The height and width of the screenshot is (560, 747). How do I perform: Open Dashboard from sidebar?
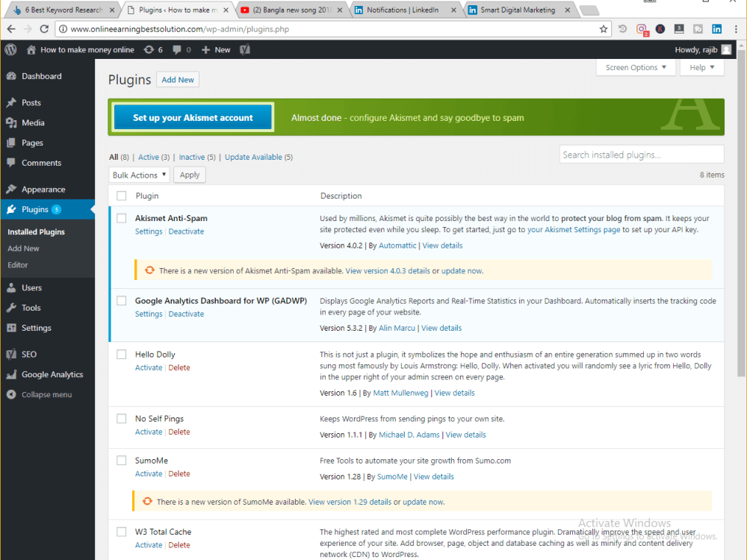[41, 76]
